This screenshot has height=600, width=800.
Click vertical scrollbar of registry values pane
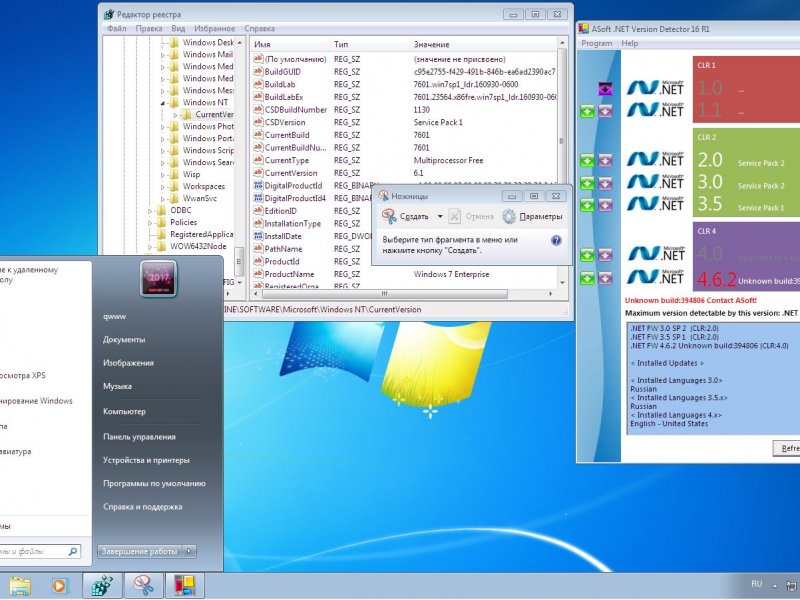point(562,140)
